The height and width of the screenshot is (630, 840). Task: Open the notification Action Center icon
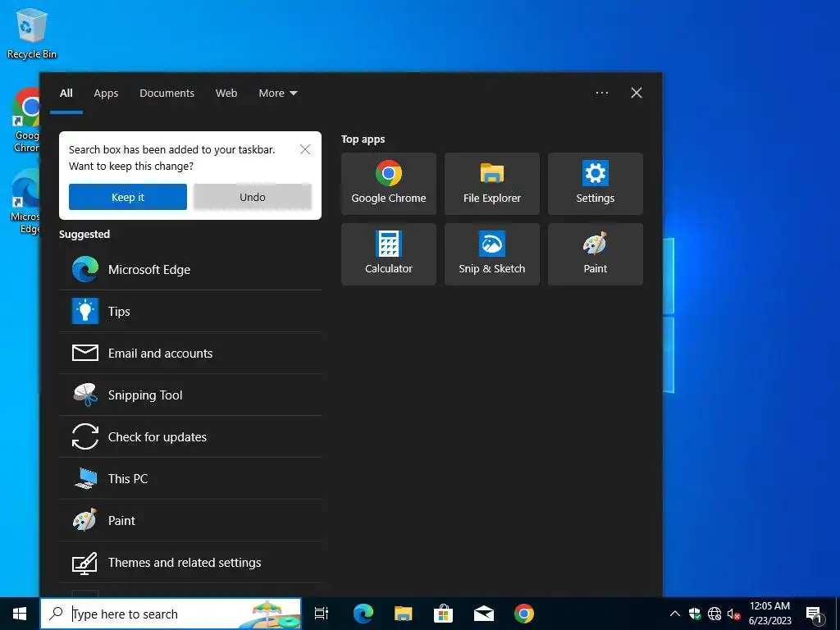pyautogui.click(x=814, y=614)
